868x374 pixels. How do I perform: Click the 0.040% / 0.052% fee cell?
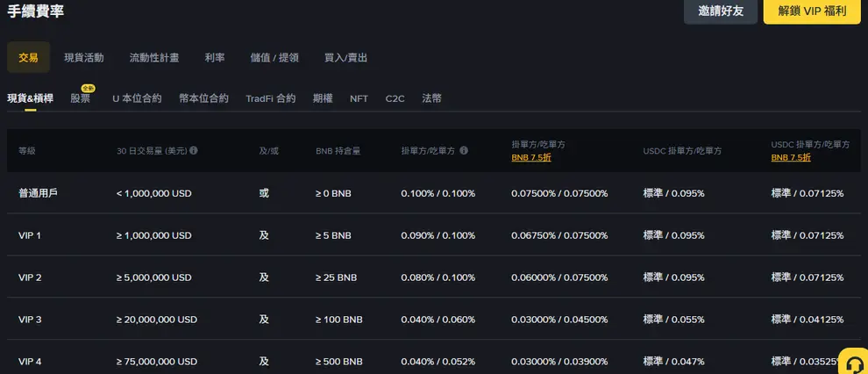(x=438, y=362)
